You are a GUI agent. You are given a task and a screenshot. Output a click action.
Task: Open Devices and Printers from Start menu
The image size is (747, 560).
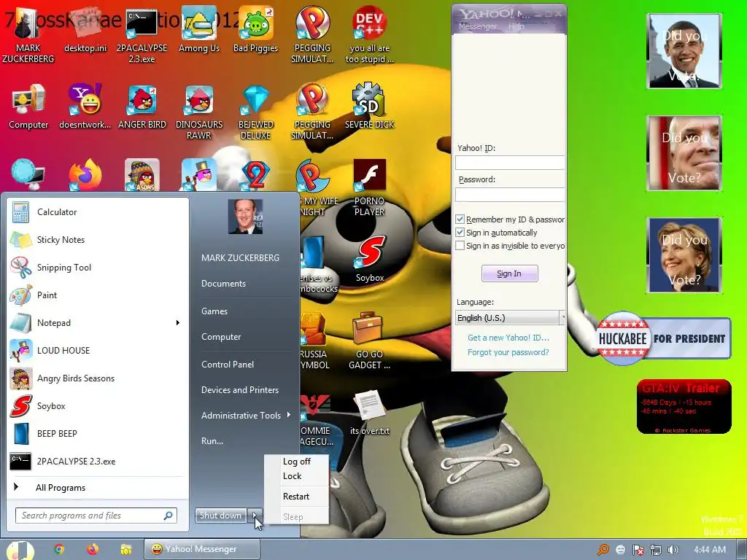(240, 390)
